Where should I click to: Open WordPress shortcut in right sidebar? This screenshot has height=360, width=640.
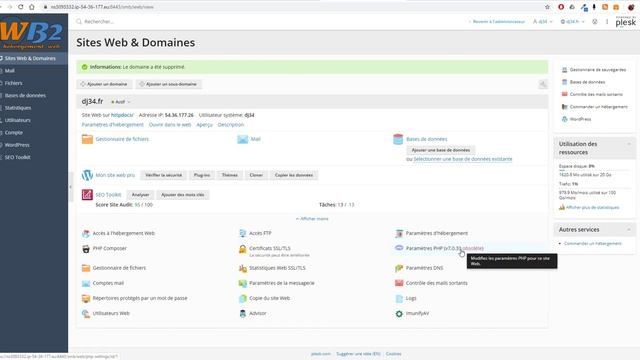pos(580,119)
